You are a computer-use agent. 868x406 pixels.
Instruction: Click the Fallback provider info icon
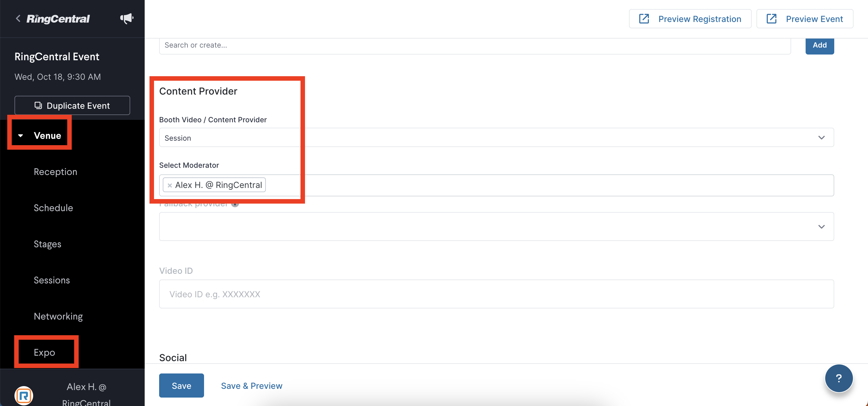pyautogui.click(x=235, y=204)
